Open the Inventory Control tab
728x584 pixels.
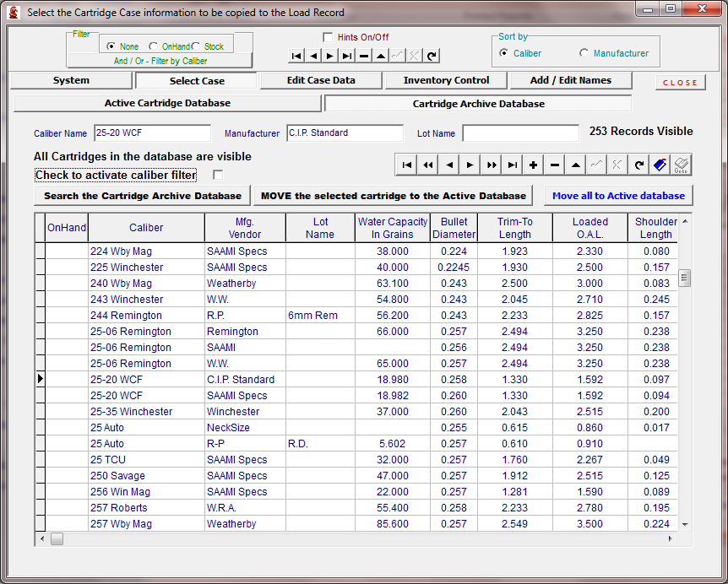446,80
